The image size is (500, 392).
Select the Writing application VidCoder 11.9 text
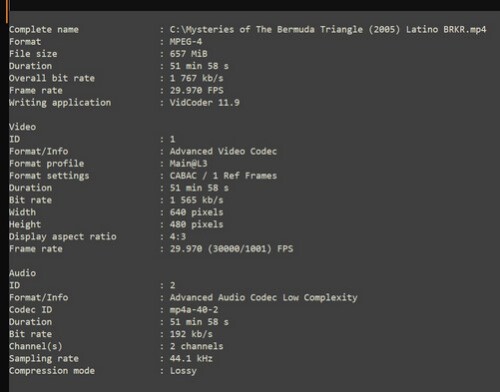[x=204, y=103]
